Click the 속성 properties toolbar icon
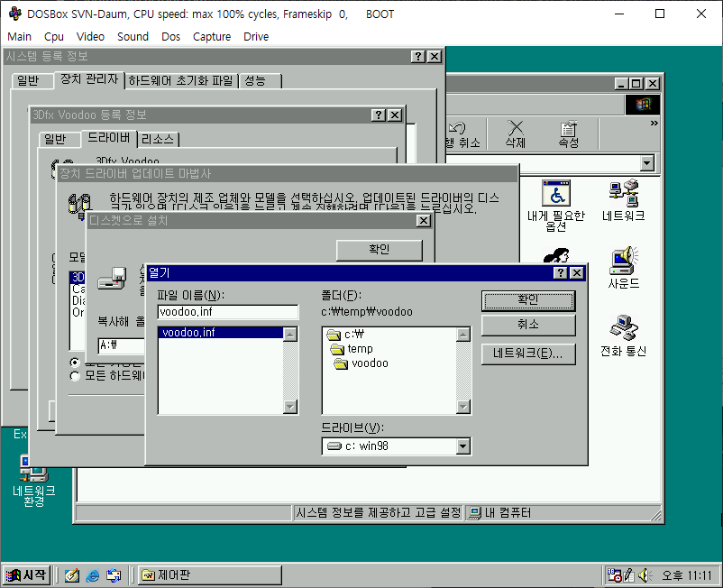 pyautogui.click(x=568, y=134)
